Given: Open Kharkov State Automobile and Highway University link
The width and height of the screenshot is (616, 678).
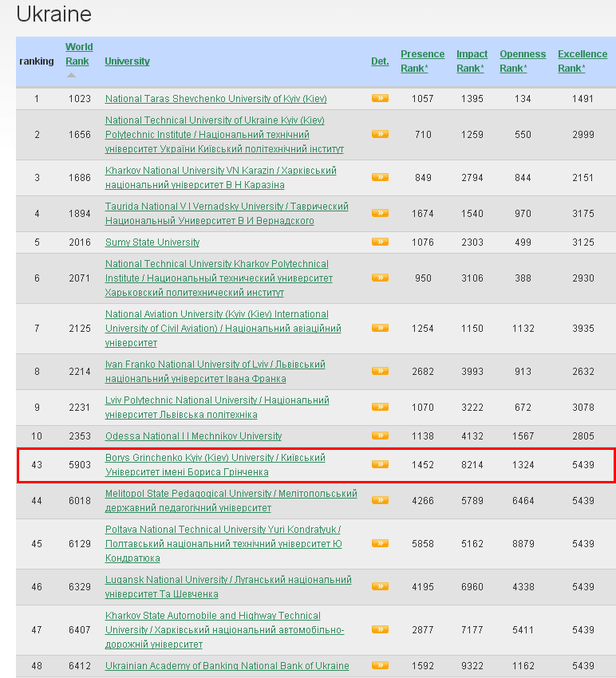Looking at the screenshot, I should [224, 630].
